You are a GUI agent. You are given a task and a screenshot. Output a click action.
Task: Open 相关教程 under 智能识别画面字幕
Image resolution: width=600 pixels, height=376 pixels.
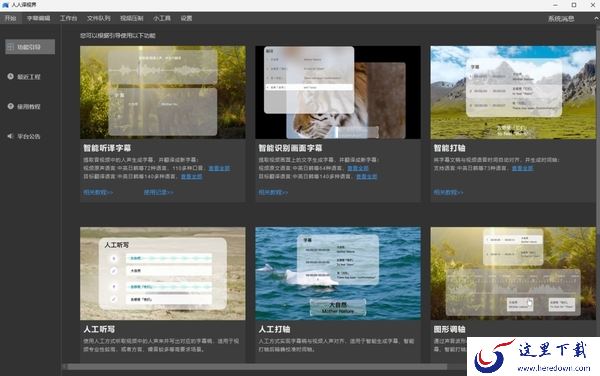pos(273,192)
